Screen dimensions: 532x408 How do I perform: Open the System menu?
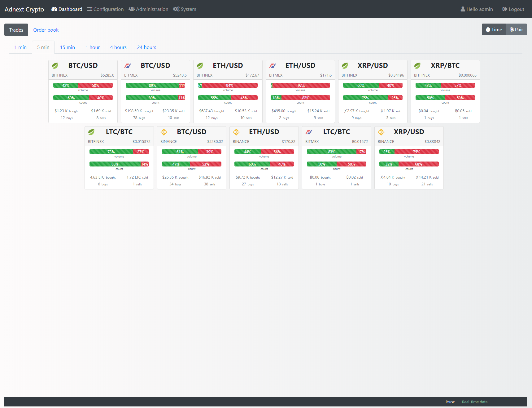185,9
